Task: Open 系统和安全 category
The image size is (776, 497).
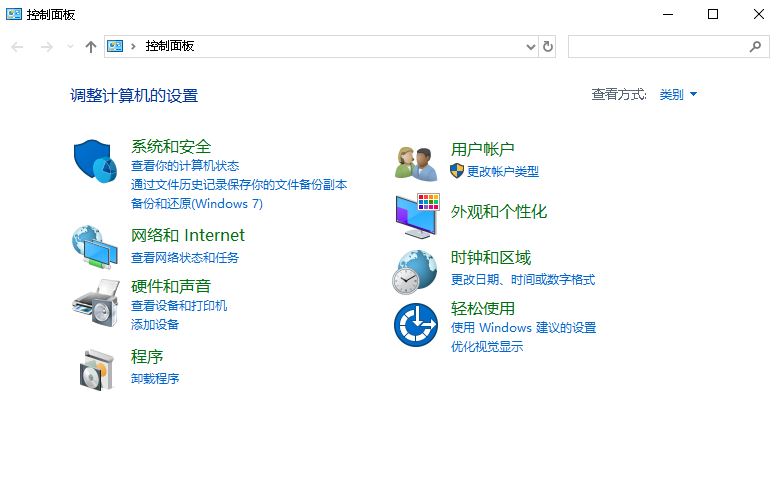Action: point(171,147)
